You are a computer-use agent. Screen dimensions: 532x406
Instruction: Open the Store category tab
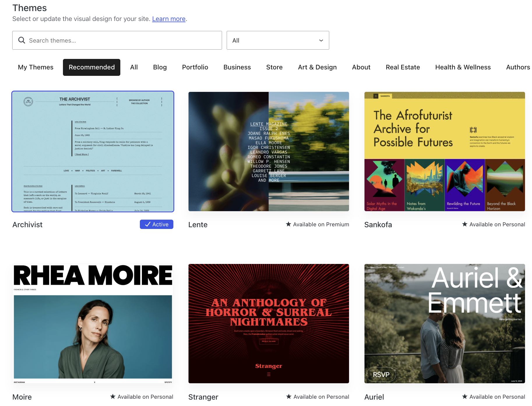274,67
